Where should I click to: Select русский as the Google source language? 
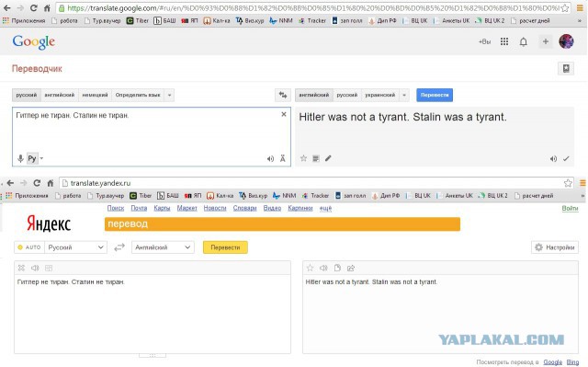click(x=27, y=95)
